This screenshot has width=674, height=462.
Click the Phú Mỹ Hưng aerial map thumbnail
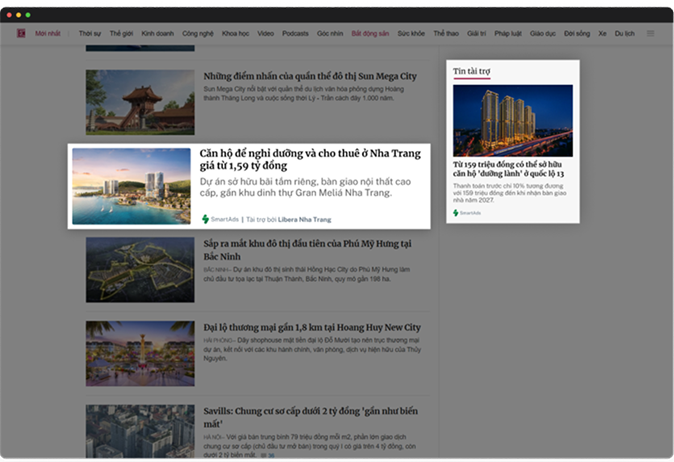point(140,270)
